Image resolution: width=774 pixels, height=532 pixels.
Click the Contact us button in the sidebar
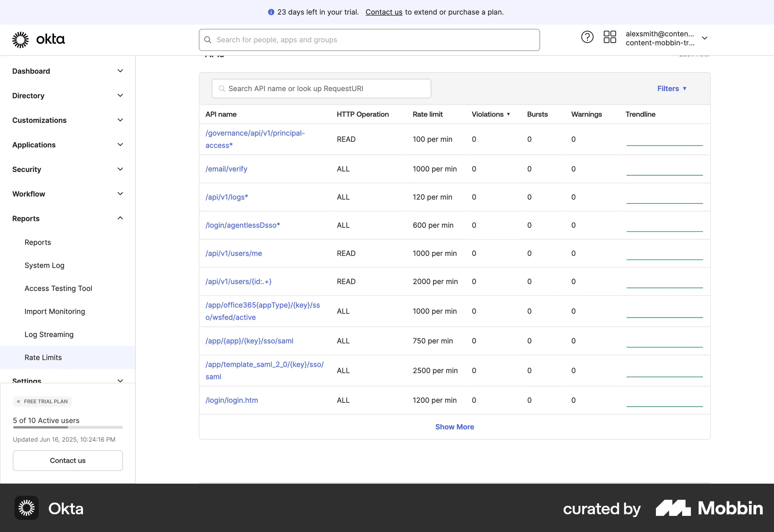click(67, 460)
